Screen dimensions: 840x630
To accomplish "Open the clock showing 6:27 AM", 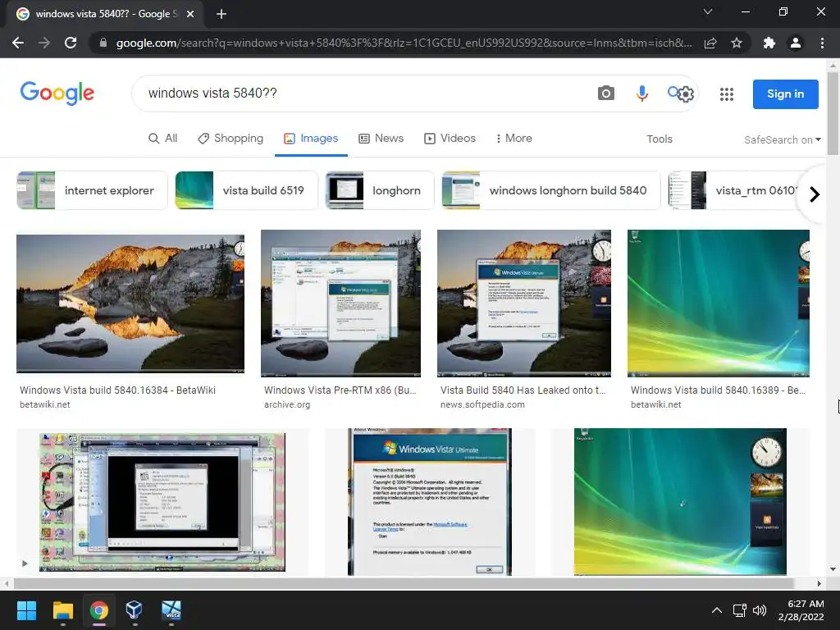I will coord(801,610).
